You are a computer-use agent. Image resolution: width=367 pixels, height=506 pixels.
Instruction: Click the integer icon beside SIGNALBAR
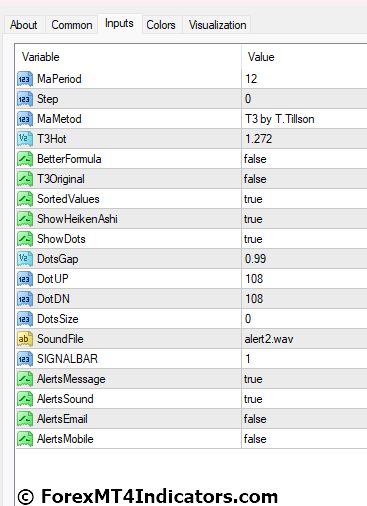pos(25,359)
